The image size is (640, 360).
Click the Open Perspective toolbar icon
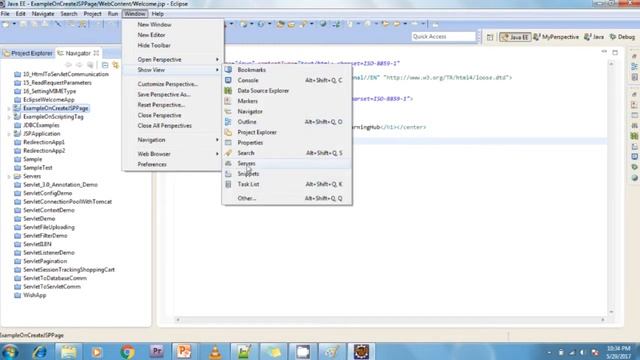[490, 37]
